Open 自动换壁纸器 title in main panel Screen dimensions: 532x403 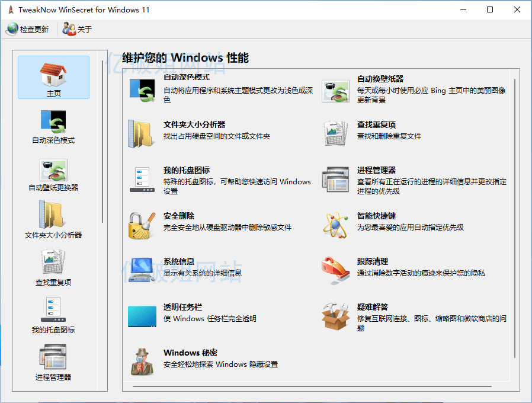click(x=380, y=79)
